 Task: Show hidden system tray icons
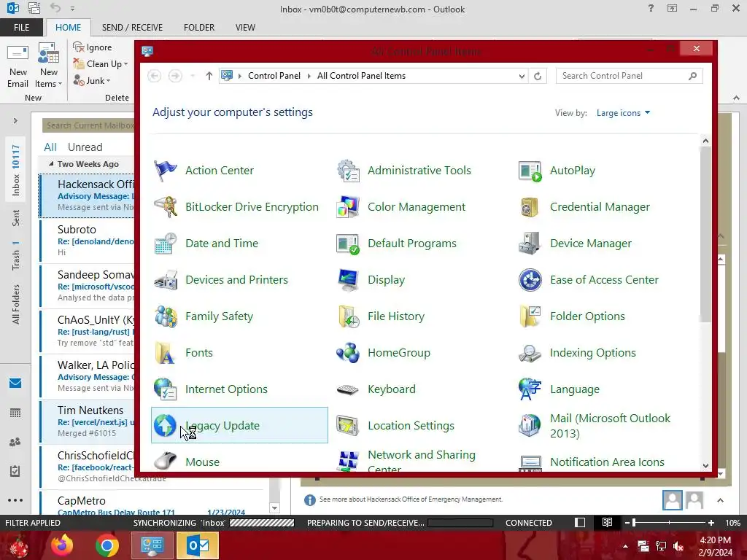pos(625,546)
